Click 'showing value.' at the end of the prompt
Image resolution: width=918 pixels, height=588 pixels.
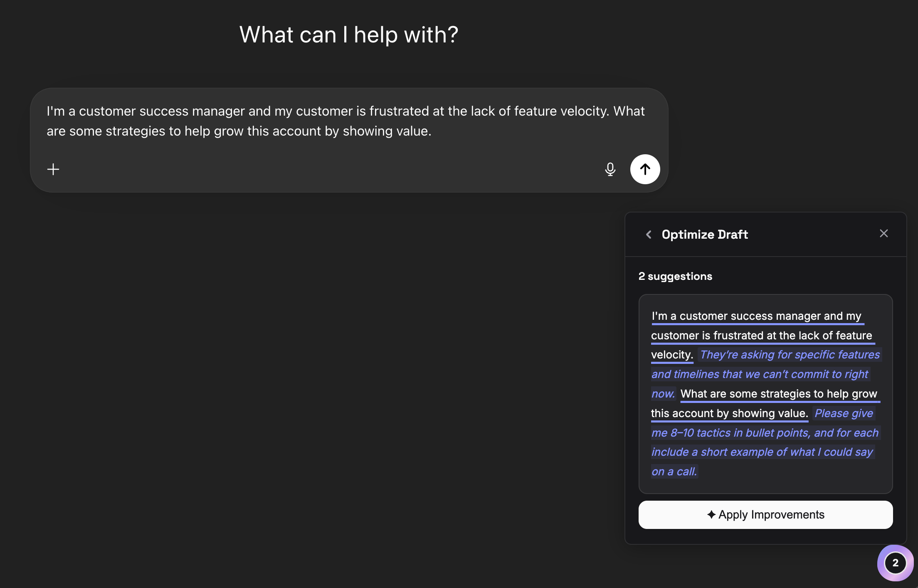click(x=387, y=131)
